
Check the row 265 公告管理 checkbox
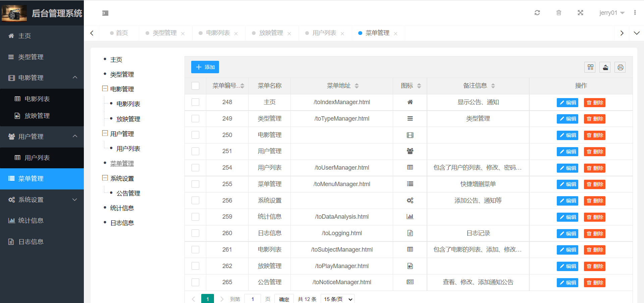tap(195, 282)
